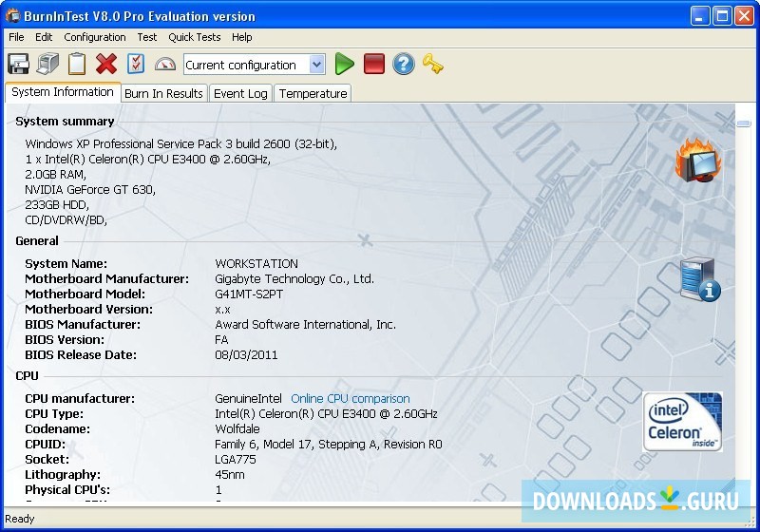The height and width of the screenshot is (532, 760).
Task: Follow the Online CPU comparison link
Action: 350,399
